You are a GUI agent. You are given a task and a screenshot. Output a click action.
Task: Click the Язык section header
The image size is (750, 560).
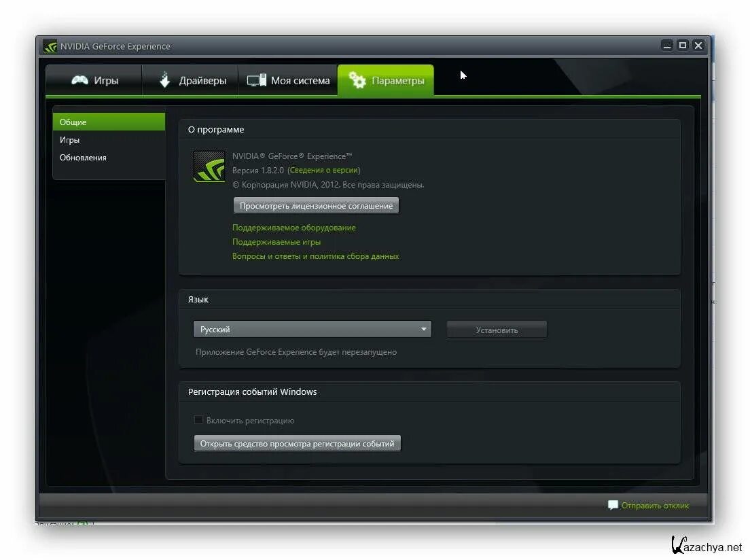[198, 299]
